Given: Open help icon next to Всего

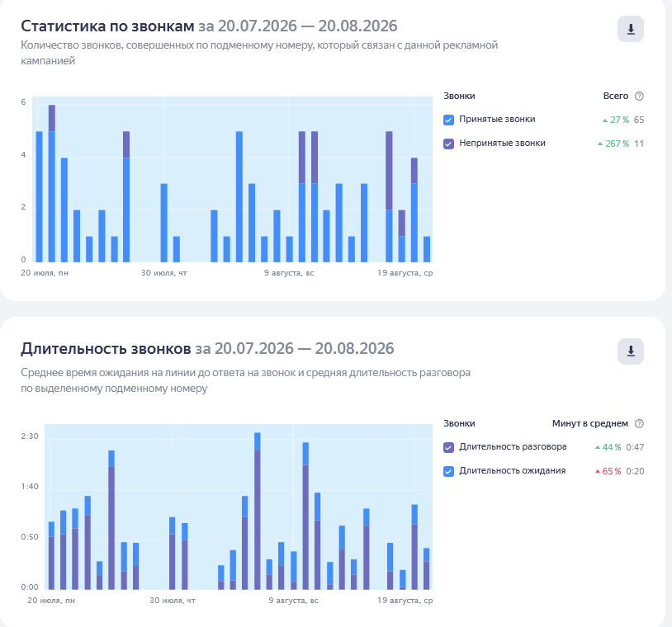Looking at the screenshot, I should point(639,96).
